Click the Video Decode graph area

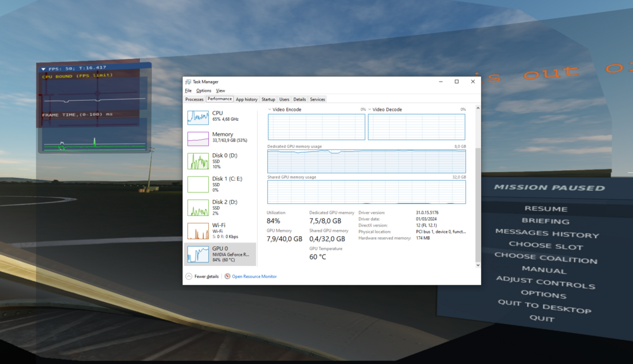[417, 127]
